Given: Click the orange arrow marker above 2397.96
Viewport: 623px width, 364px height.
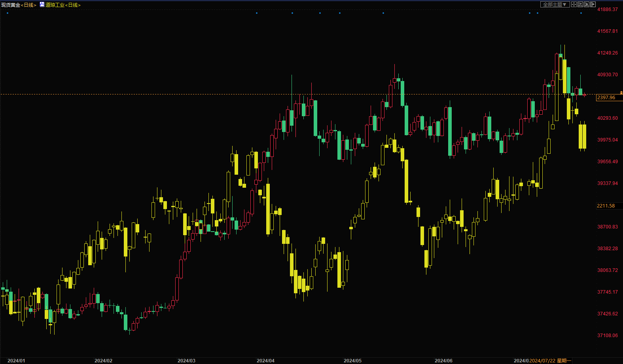Looking at the screenshot, I should coord(621,92).
